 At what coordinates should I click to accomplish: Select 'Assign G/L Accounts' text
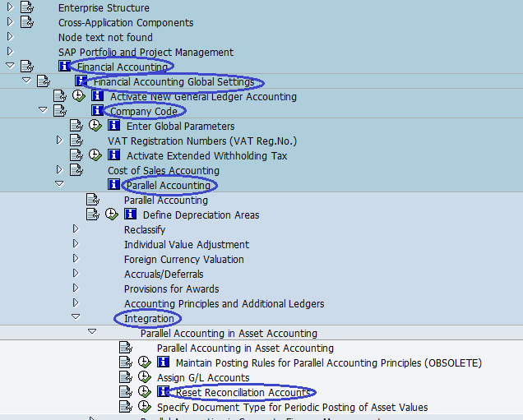pos(203,377)
